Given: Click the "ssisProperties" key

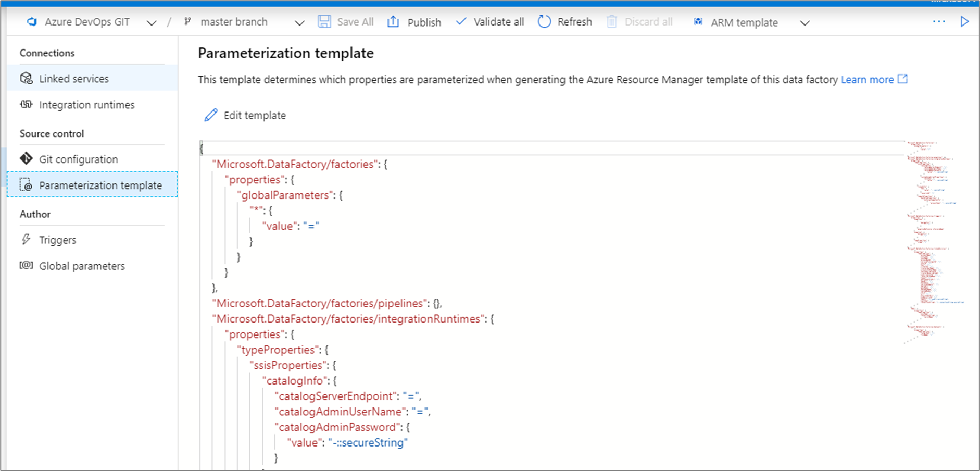Looking at the screenshot, I should click(288, 365).
